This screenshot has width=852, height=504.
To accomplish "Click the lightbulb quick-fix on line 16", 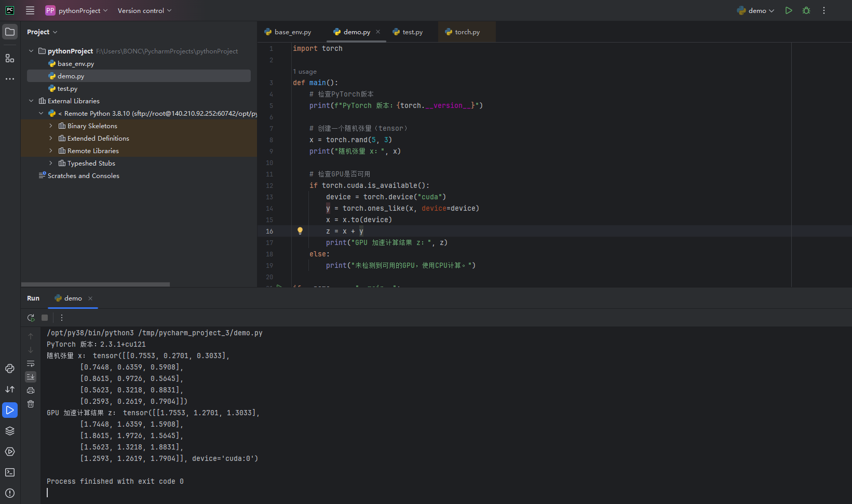I will (300, 231).
